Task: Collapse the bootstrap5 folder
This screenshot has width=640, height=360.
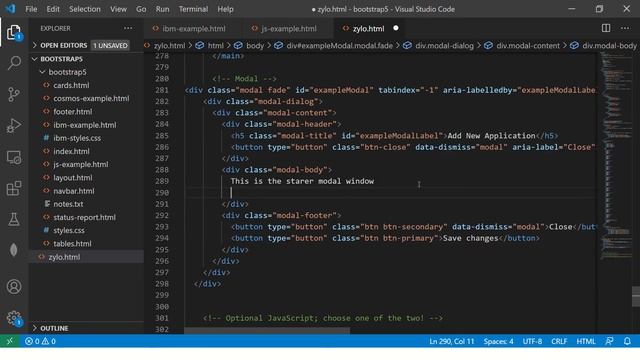Action: pos(67,72)
